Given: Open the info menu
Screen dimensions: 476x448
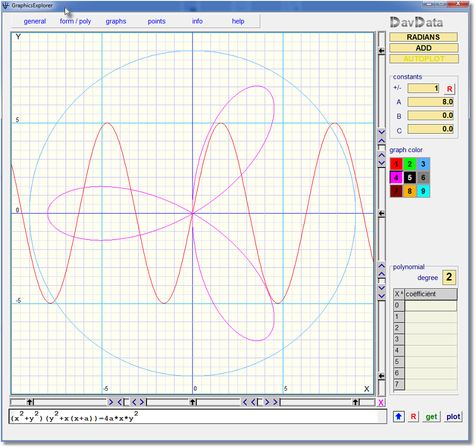Looking at the screenshot, I should pos(197,21).
